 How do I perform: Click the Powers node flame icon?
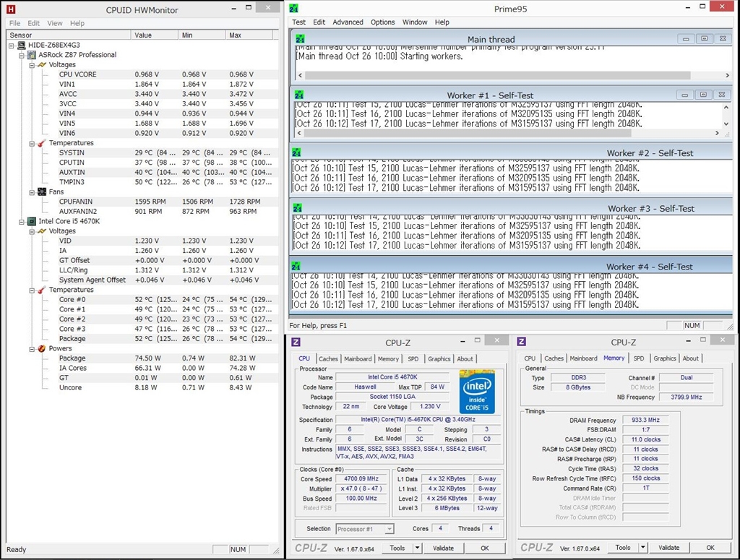42,348
